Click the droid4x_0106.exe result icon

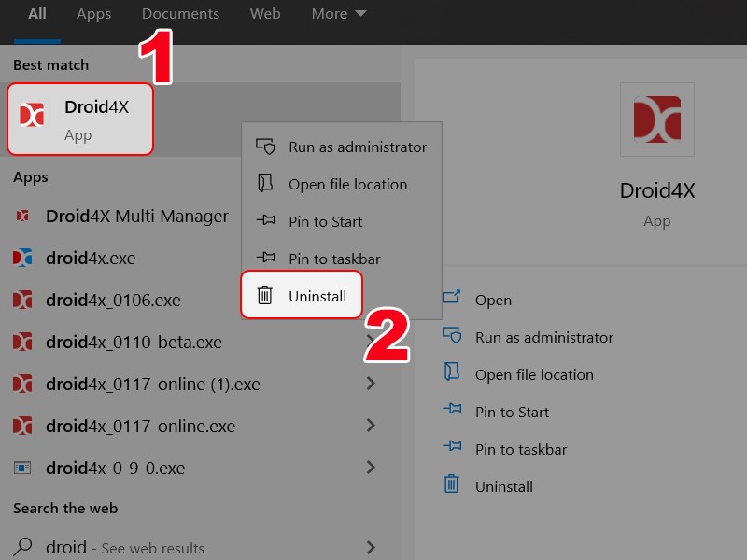tap(22, 300)
